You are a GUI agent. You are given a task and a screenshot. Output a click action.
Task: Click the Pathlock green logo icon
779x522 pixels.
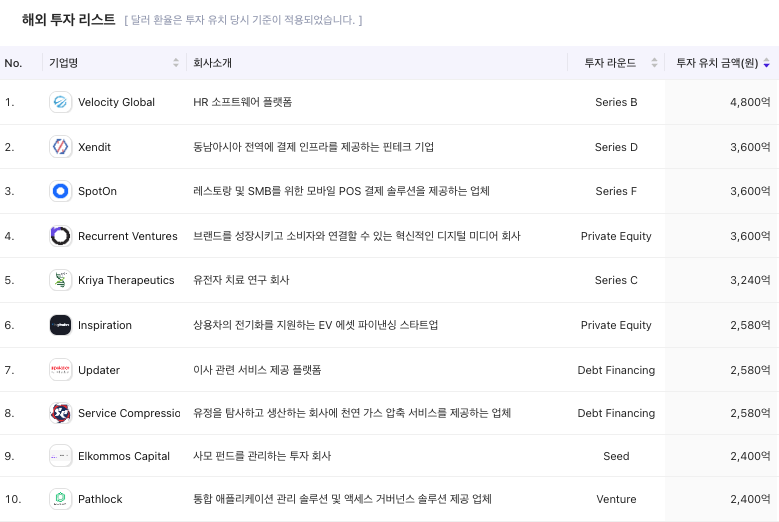point(61,498)
